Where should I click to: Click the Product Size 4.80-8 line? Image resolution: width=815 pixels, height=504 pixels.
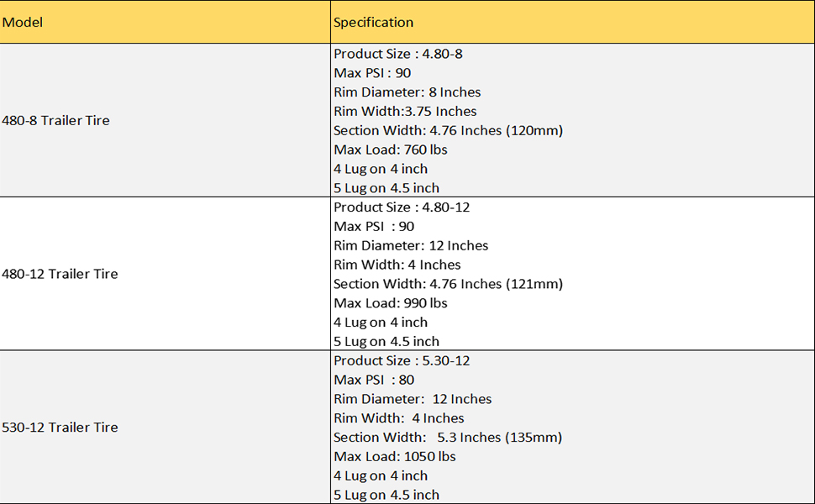397,54
